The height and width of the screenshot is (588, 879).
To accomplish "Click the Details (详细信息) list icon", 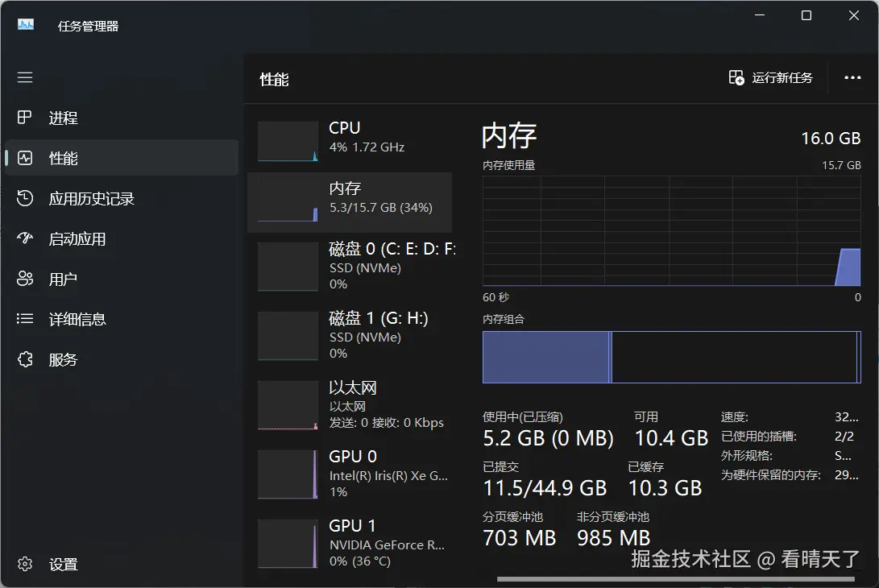I will (25, 319).
